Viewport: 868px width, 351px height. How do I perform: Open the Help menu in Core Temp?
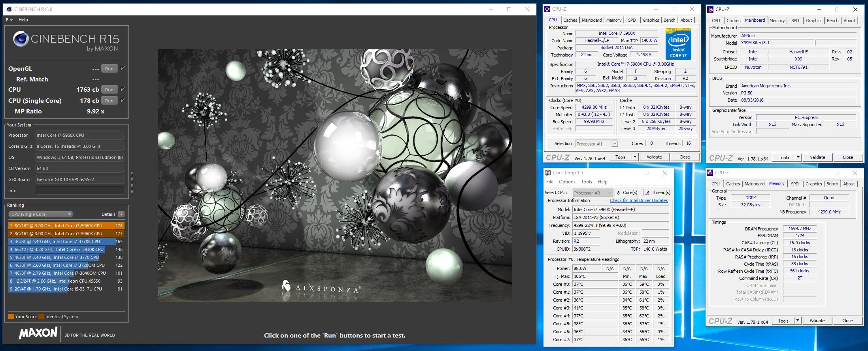[x=602, y=182]
